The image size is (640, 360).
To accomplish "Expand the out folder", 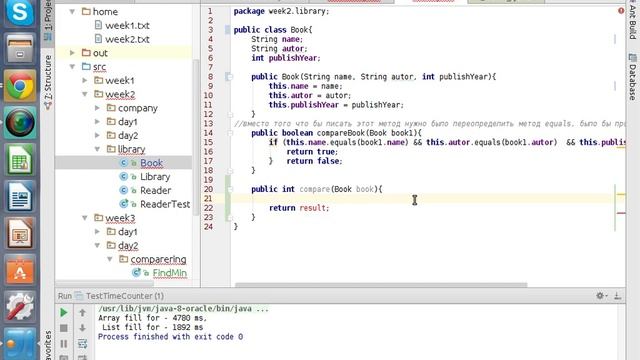I will point(72,53).
